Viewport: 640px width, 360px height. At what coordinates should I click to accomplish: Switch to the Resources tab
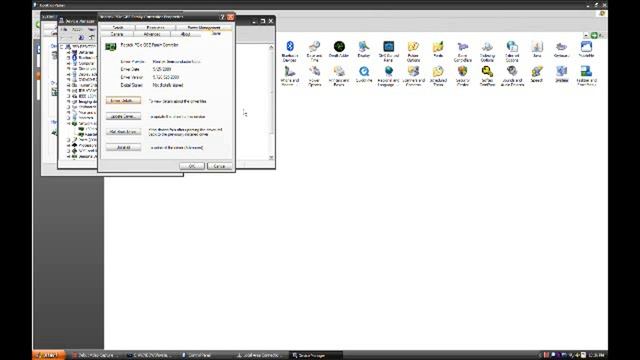point(155,27)
